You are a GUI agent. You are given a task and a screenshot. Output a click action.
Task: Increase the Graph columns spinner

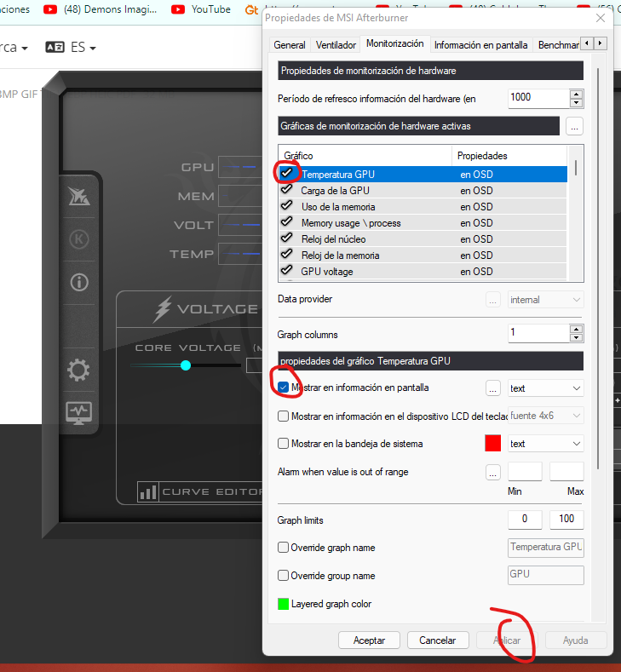pyautogui.click(x=577, y=329)
